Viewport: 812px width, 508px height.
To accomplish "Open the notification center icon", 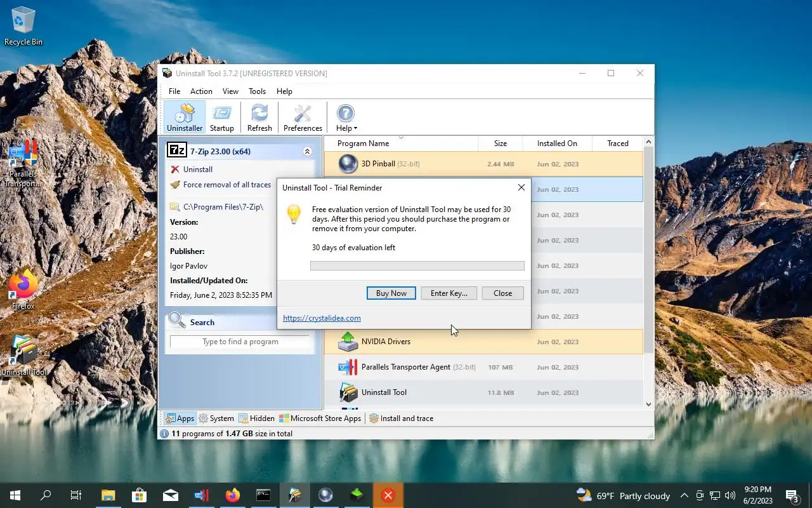I will point(792,496).
